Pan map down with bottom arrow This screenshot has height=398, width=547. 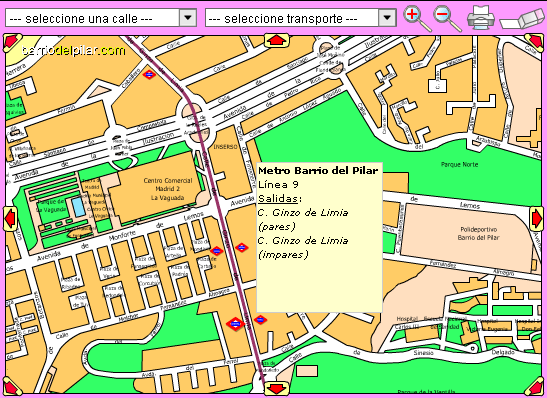277,389
